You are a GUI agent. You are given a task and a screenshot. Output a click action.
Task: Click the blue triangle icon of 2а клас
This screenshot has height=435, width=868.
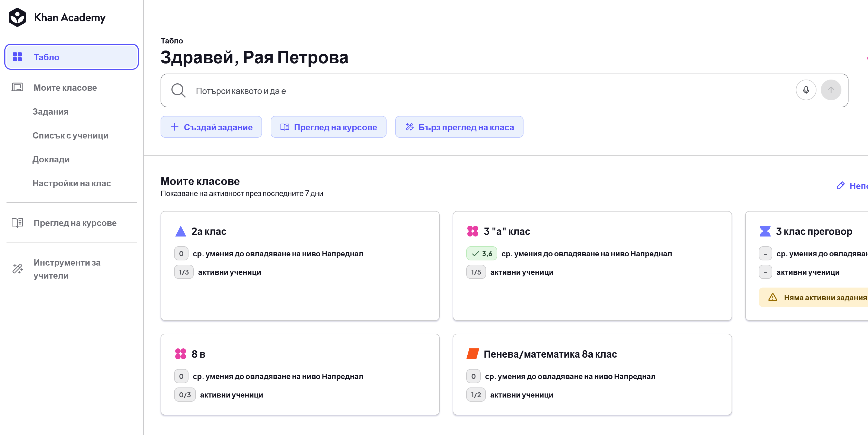(x=181, y=231)
